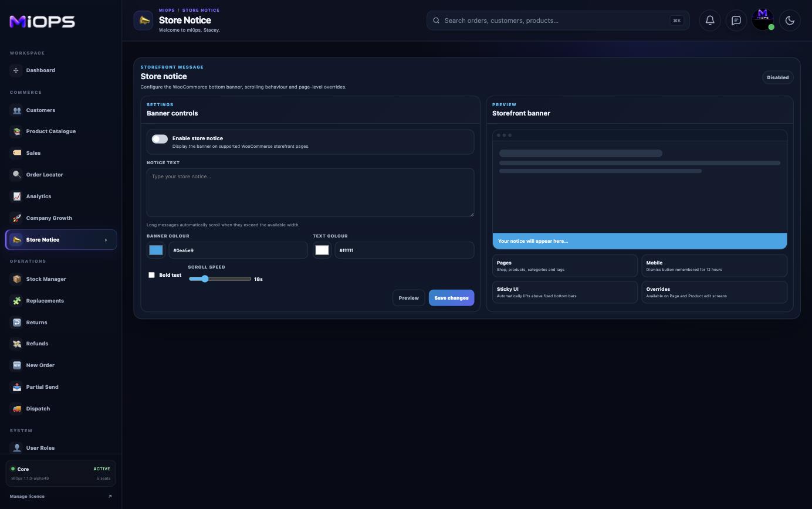Click the text colour #ffffff field
The width and height of the screenshot is (812, 509).
pos(404,250)
